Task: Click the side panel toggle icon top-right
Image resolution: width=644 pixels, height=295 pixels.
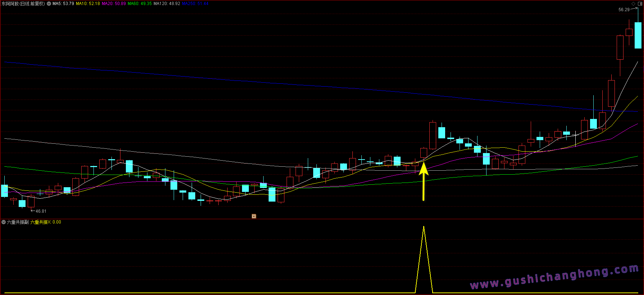Action: tap(640, 4)
